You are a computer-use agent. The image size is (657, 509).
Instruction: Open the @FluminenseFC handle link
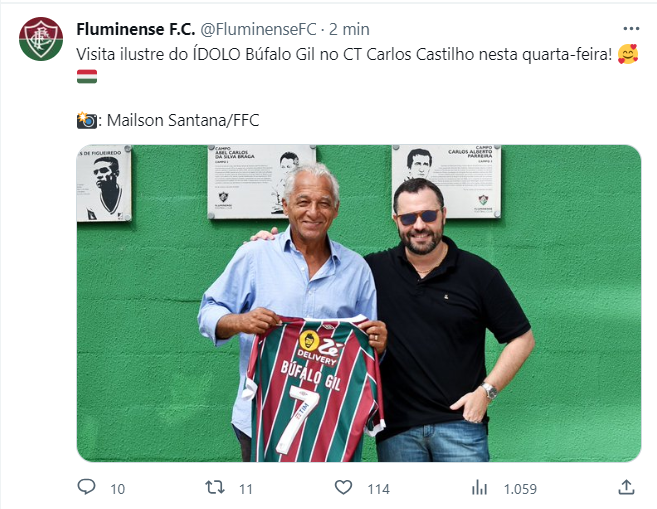pos(258,29)
